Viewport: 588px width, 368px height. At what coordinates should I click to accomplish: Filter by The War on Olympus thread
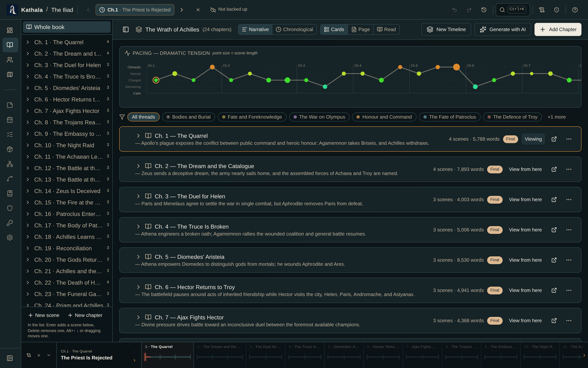point(319,117)
